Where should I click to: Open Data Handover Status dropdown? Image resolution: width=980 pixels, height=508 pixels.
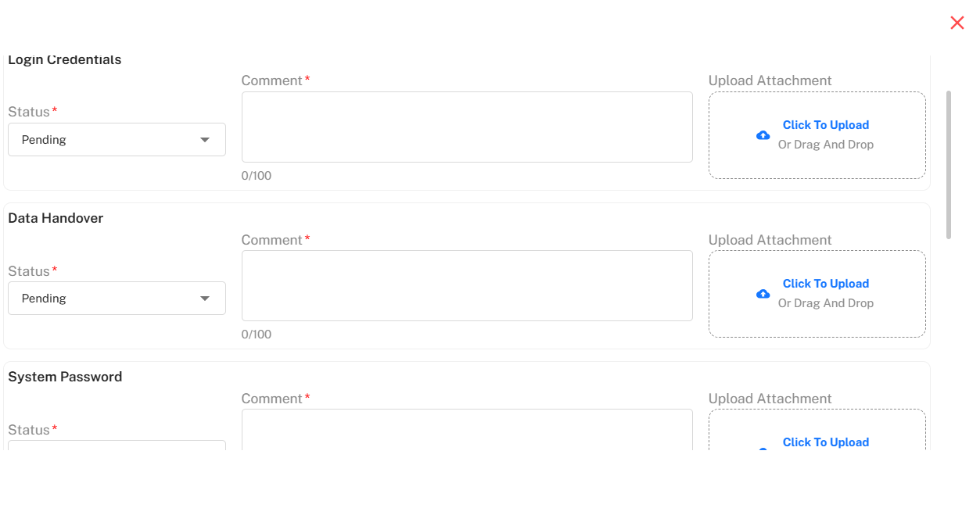117,299
